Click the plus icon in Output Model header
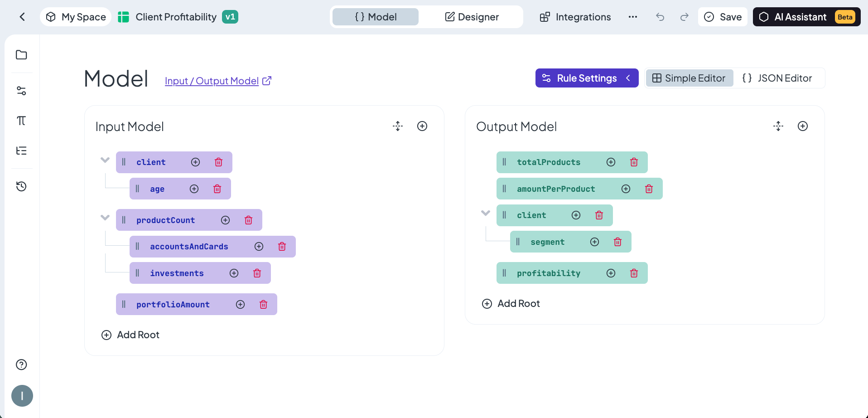Image resolution: width=868 pixels, height=418 pixels. pos(802,126)
